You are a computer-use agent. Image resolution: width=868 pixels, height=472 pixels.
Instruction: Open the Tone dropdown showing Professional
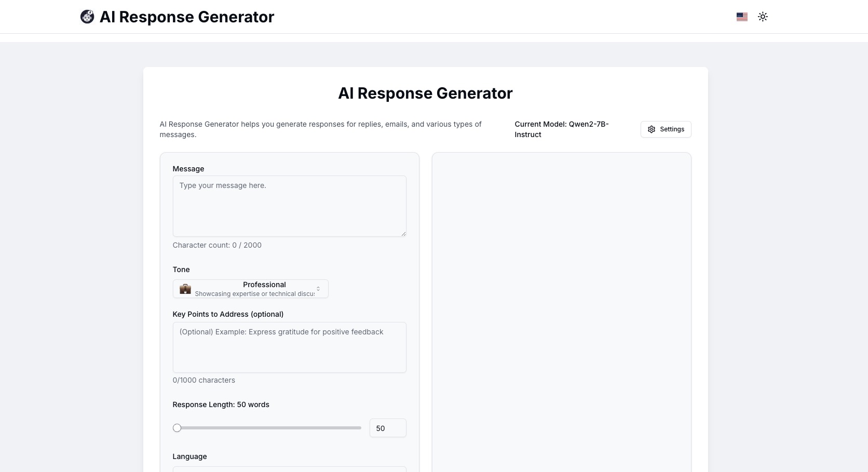point(250,289)
